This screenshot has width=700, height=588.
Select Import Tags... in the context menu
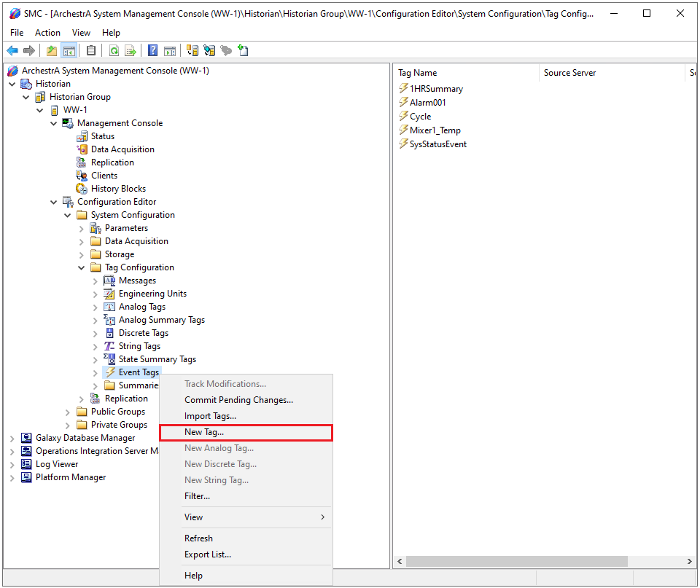(246, 416)
